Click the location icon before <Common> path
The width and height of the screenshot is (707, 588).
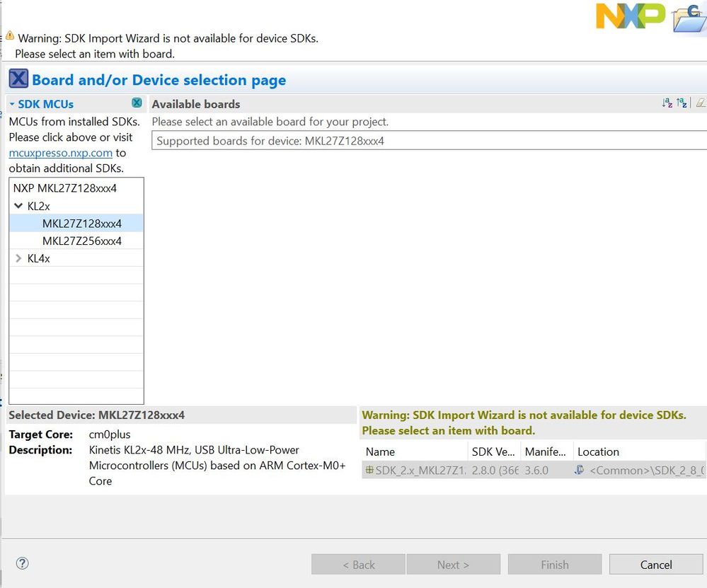580,470
